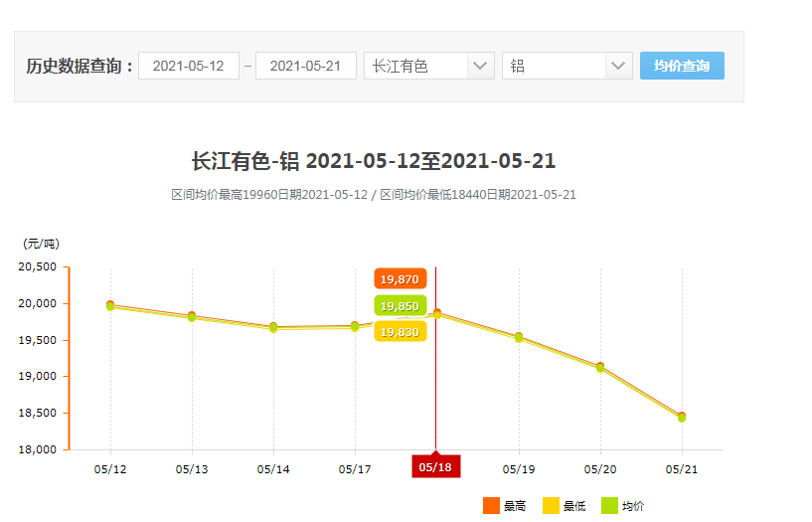Image resolution: width=812 pixels, height=522 pixels.
Task: Toggle the 最高 legend series
Action: [504, 506]
